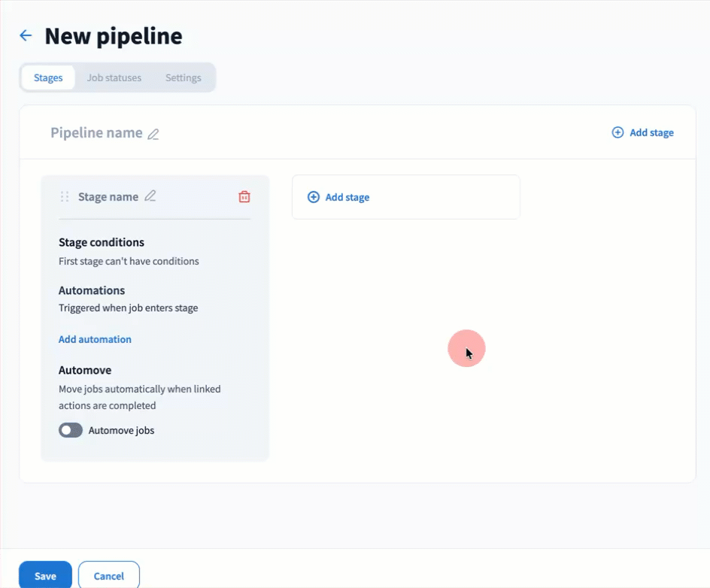Go back using the left arrow
This screenshot has height=588, width=710.
26,36
